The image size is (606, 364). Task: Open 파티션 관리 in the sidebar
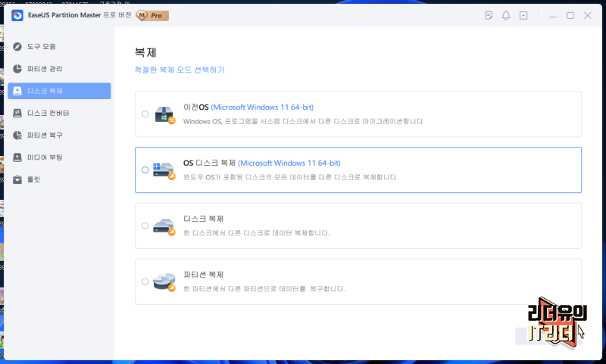pyautogui.click(x=59, y=69)
